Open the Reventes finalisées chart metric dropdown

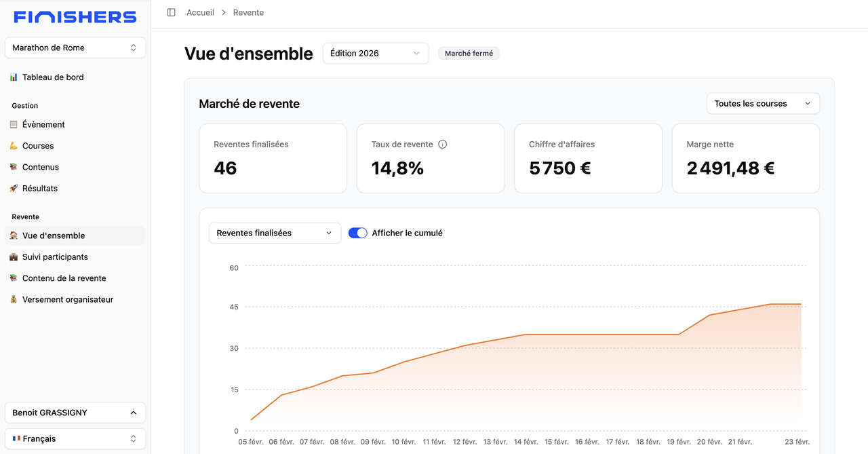(275, 233)
